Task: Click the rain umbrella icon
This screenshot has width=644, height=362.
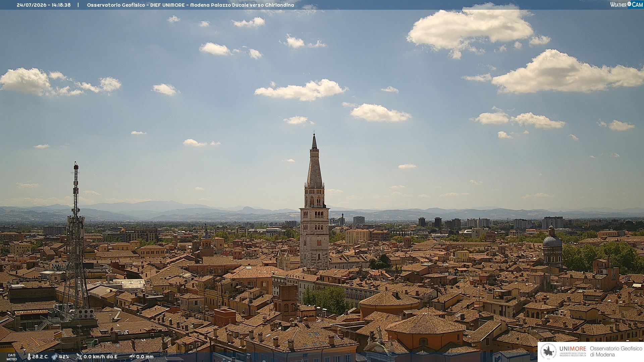Action: pyautogui.click(x=132, y=357)
